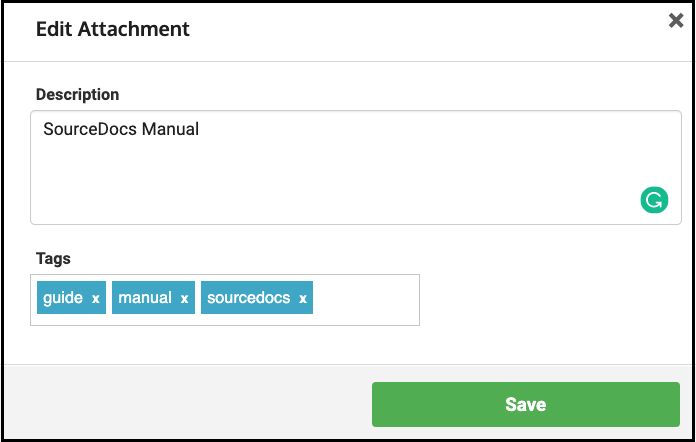The height and width of the screenshot is (442, 696).
Task: Click the Edit Attachment dialog title
Action: tap(113, 29)
